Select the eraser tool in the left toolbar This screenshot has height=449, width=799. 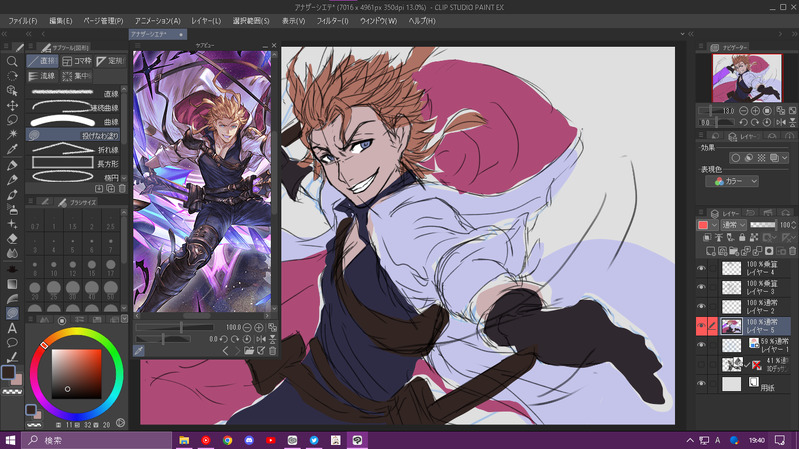pos(12,239)
